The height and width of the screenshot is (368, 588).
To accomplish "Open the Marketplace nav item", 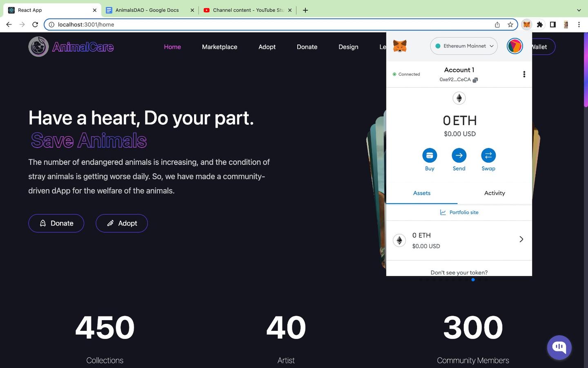I will click(220, 47).
